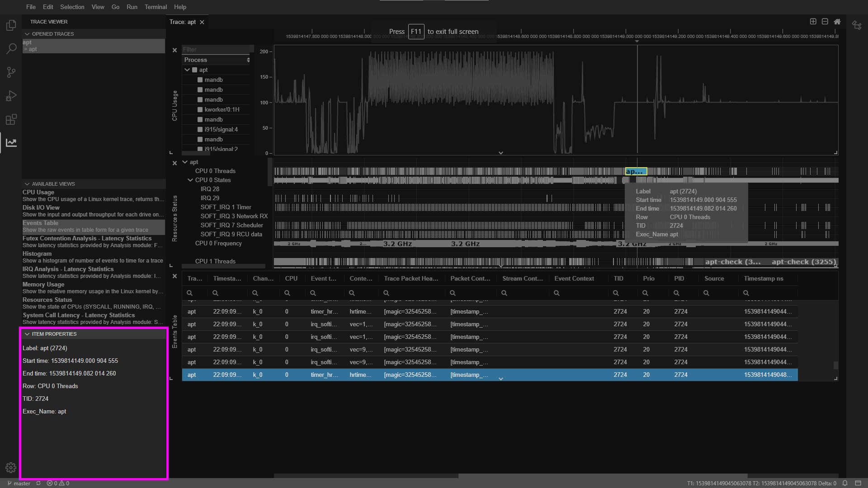Open the Resources Status view link
This screenshot has width=868, height=488.
[x=47, y=300]
